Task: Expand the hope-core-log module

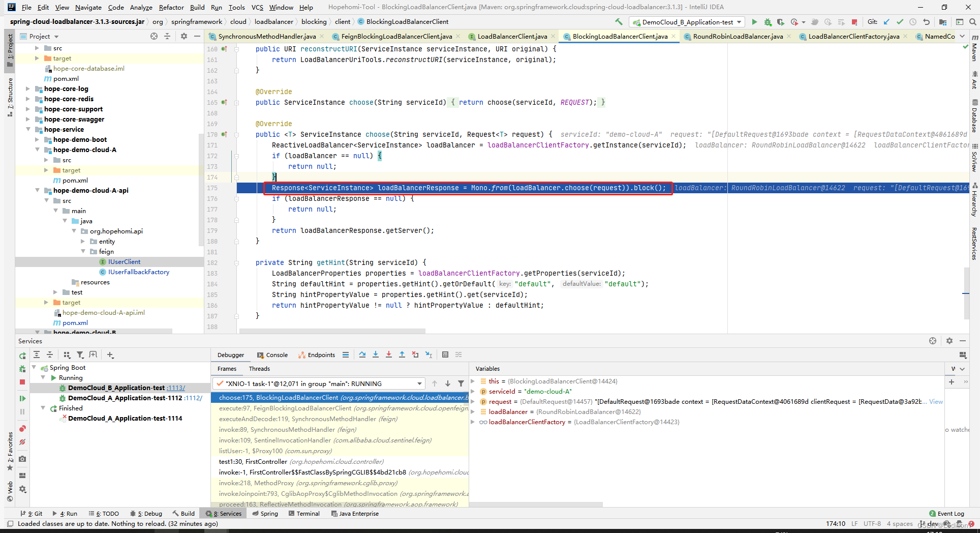Action: point(28,88)
